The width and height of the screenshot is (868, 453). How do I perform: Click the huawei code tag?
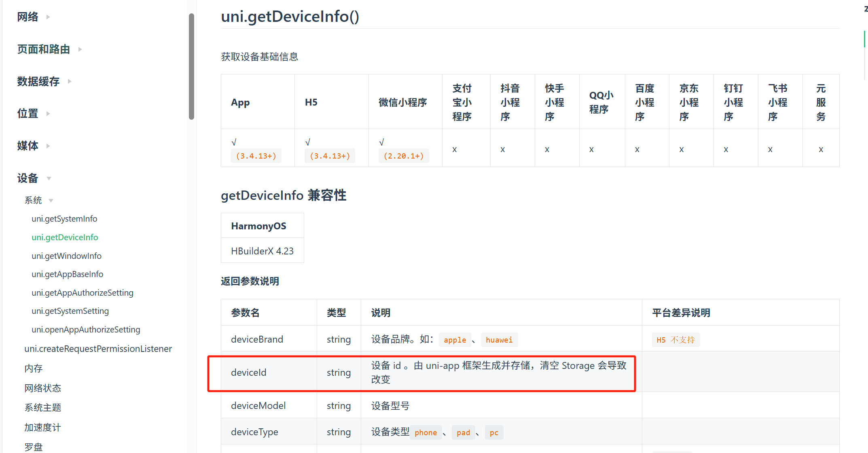(x=499, y=340)
